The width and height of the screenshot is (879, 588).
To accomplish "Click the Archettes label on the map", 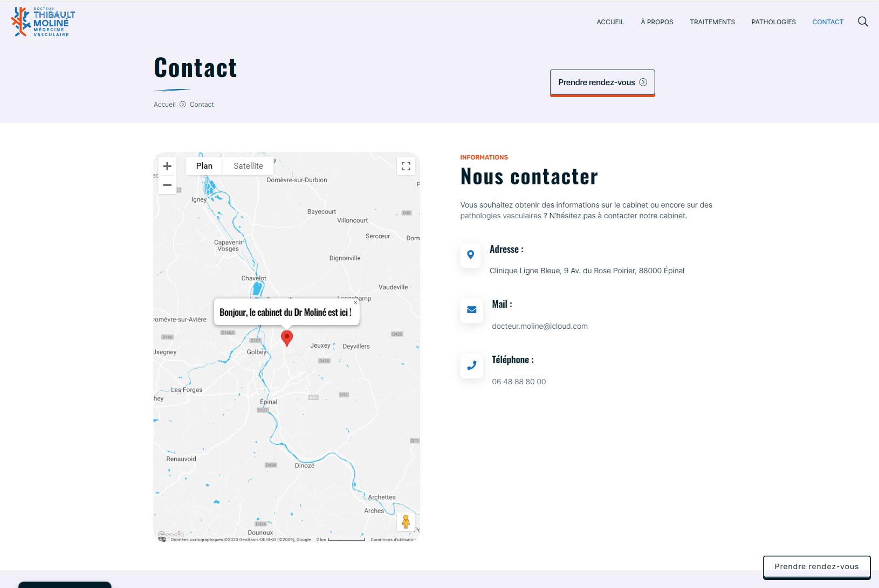I will tap(382, 497).
